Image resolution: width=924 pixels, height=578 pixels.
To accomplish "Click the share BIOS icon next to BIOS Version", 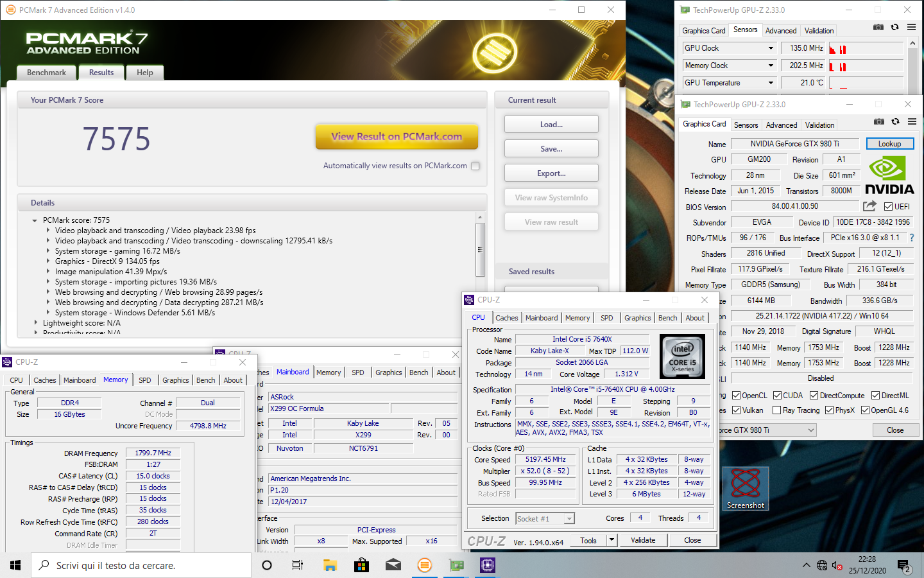I will [869, 206].
